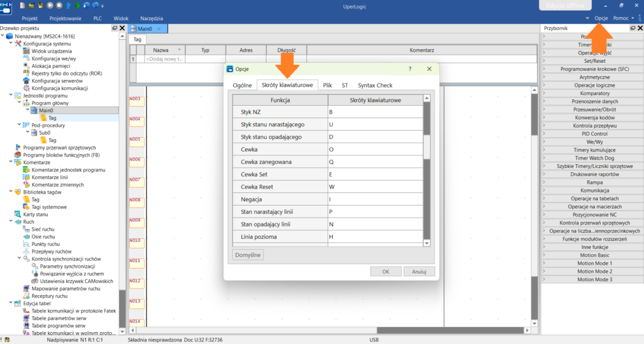Click the Run PLC play icon

point(50,5)
